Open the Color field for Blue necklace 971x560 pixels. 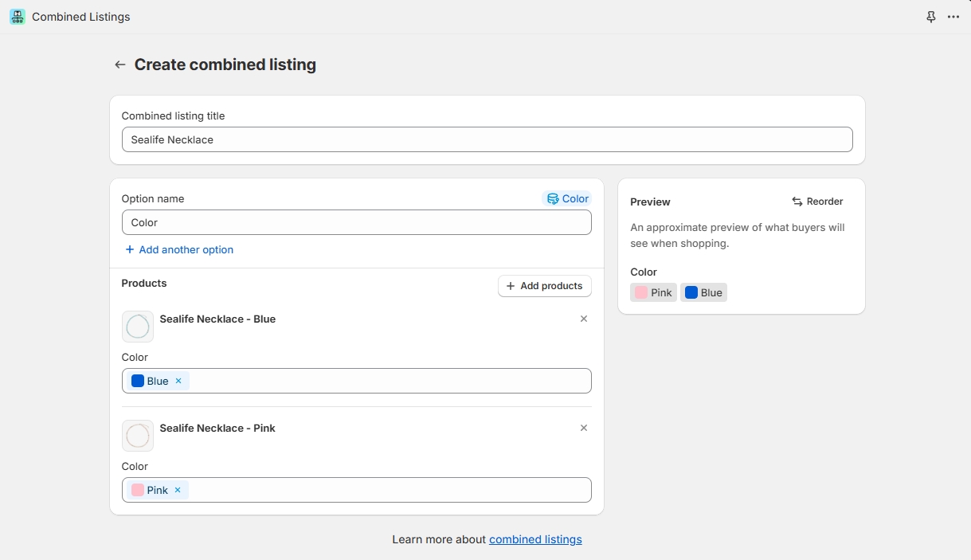click(x=390, y=381)
